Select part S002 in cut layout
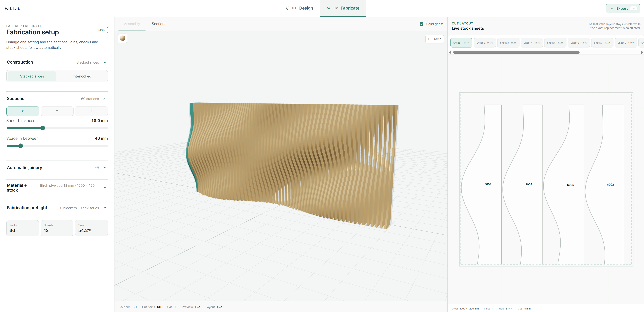The width and height of the screenshot is (644, 312). (x=610, y=185)
